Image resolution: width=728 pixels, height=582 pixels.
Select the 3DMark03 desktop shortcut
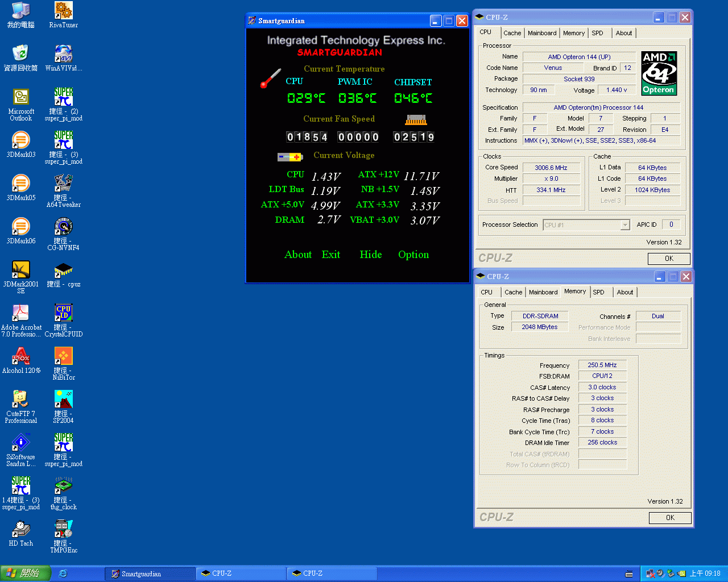tap(21, 140)
